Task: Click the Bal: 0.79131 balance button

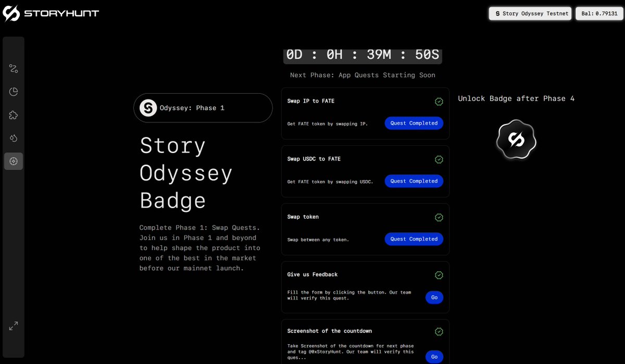Action: [x=599, y=14]
